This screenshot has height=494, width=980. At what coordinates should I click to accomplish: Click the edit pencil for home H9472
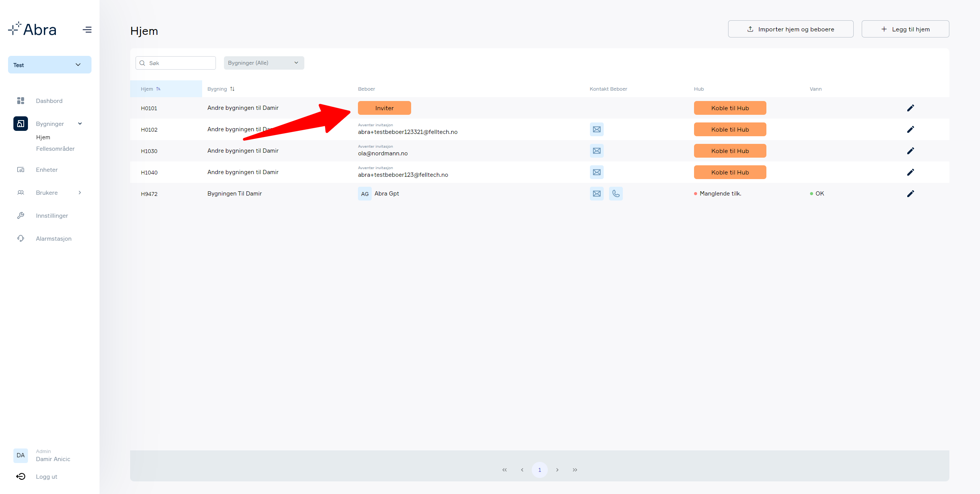click(x=910, y=194)
